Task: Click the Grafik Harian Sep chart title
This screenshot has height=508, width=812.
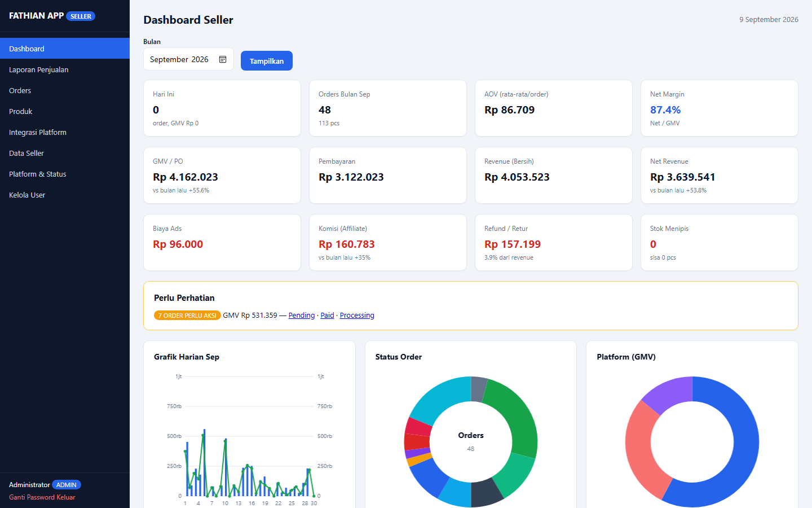Action: pos(187,357)
